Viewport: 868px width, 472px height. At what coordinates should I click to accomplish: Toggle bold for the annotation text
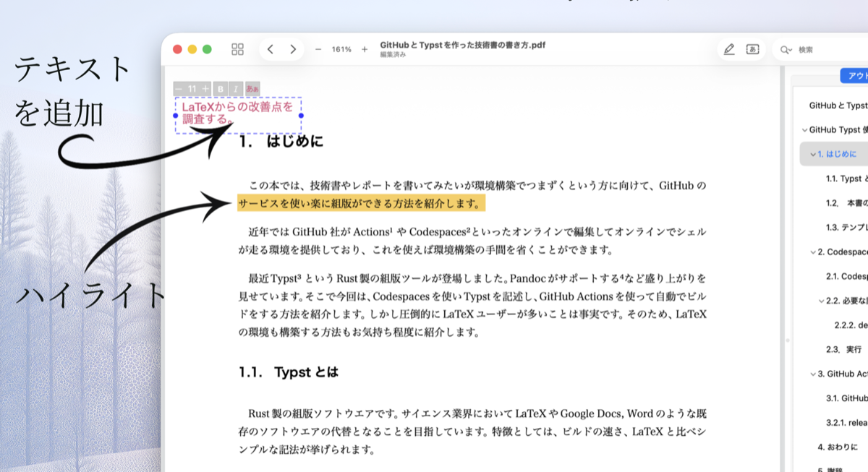[221, 88]
